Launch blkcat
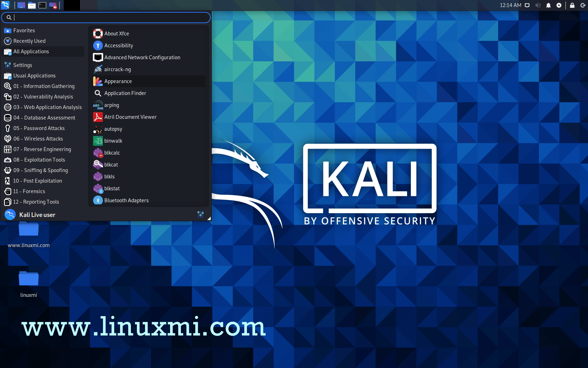Viewport: 588px width, 368px height. click(x=148, y=165)
